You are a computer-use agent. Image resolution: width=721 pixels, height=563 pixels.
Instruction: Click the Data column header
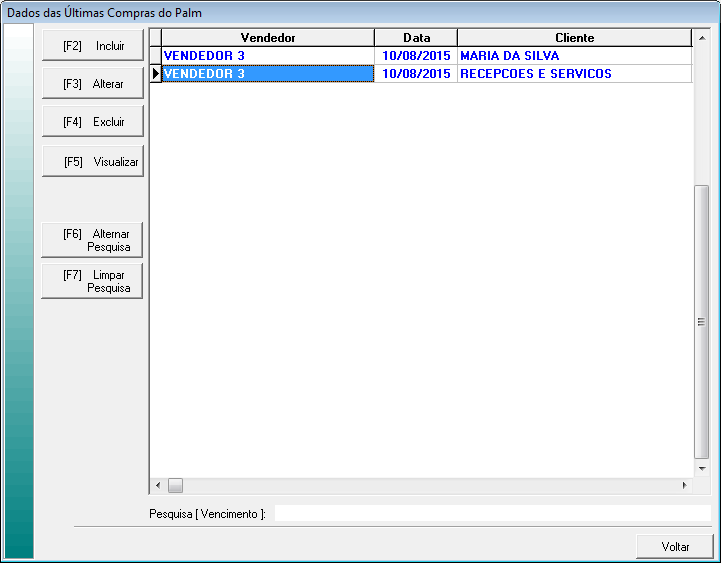416,38
